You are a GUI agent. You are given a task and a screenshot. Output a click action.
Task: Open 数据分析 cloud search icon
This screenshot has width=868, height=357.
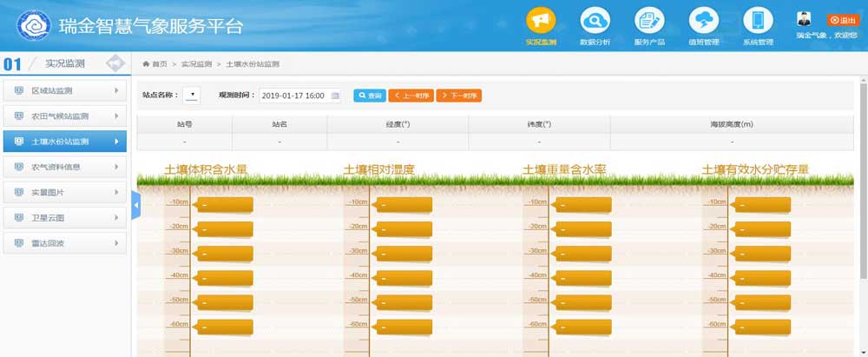[595, 21]
